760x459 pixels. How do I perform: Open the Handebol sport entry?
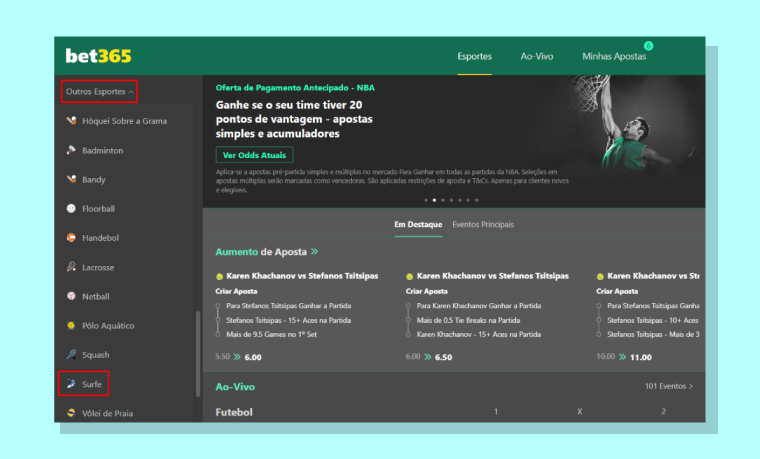pyautogui.click(x=100, y=238)
